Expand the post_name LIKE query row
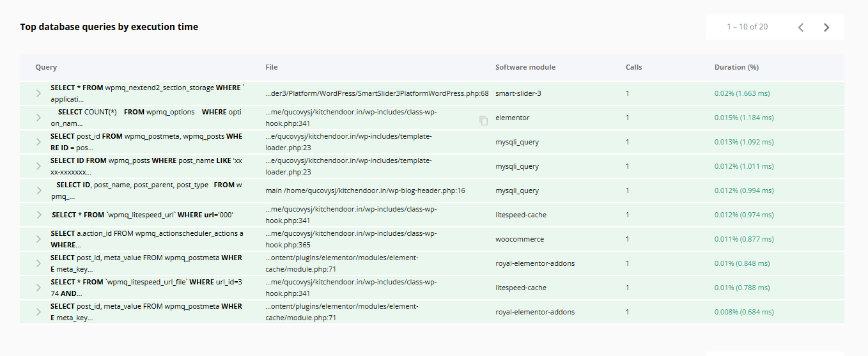 coord(38,166)
